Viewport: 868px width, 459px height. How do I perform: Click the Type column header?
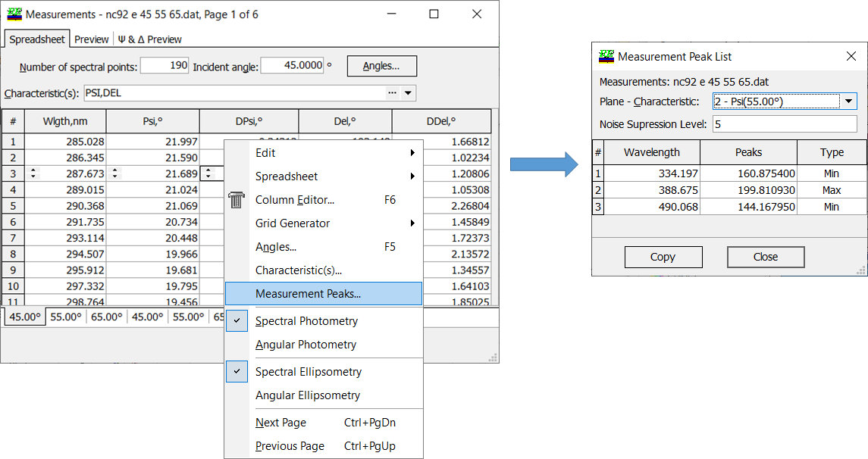tap(832, 152)
